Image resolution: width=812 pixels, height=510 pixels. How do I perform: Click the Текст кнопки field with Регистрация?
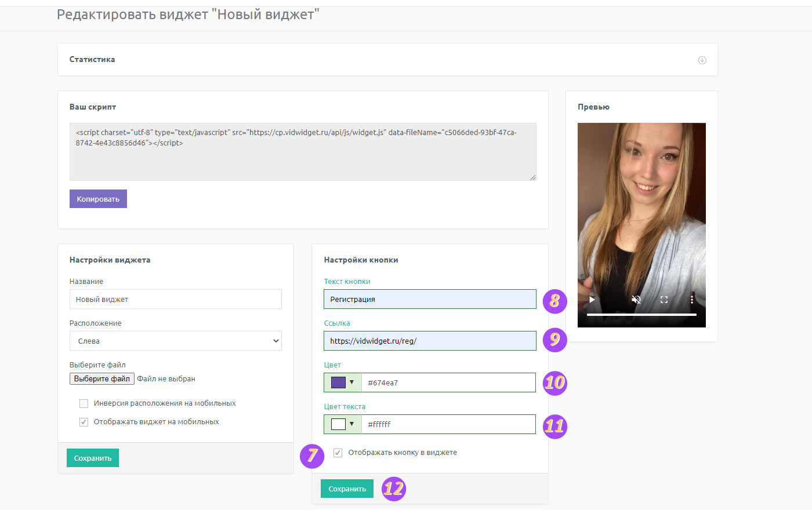[430, 299]
